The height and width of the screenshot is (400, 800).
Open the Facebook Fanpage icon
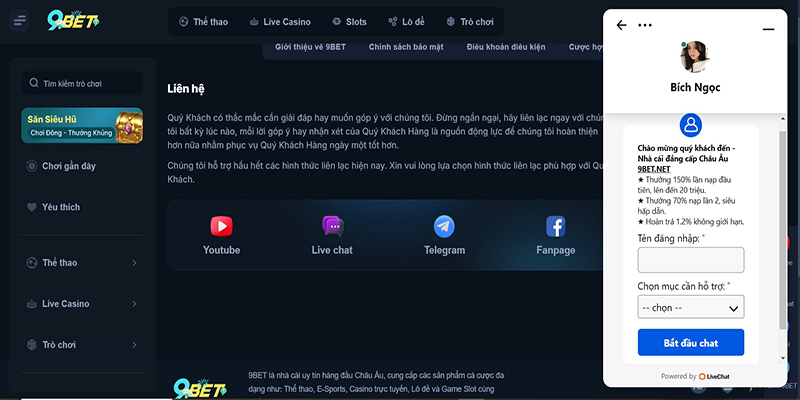click(x=555, y=227)
